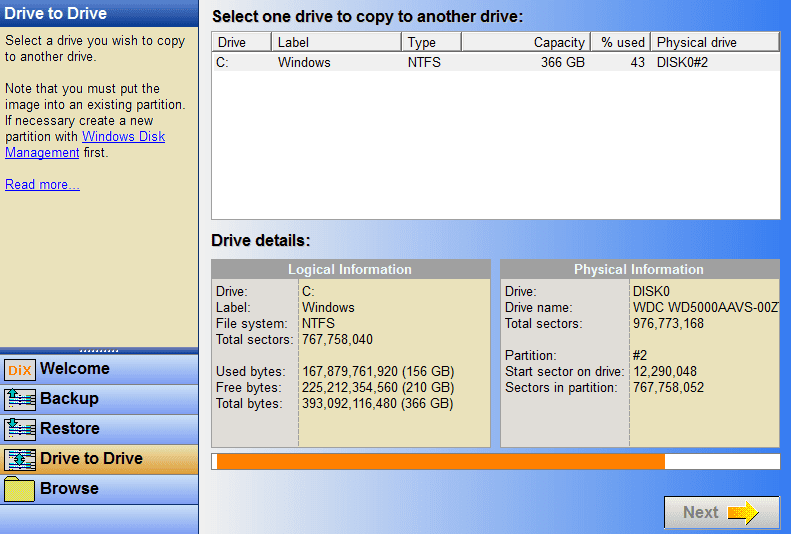The image size is (791, 534).
Task: Switch to the Backup section
Action: pyautogui.click(x=69, y=399)
